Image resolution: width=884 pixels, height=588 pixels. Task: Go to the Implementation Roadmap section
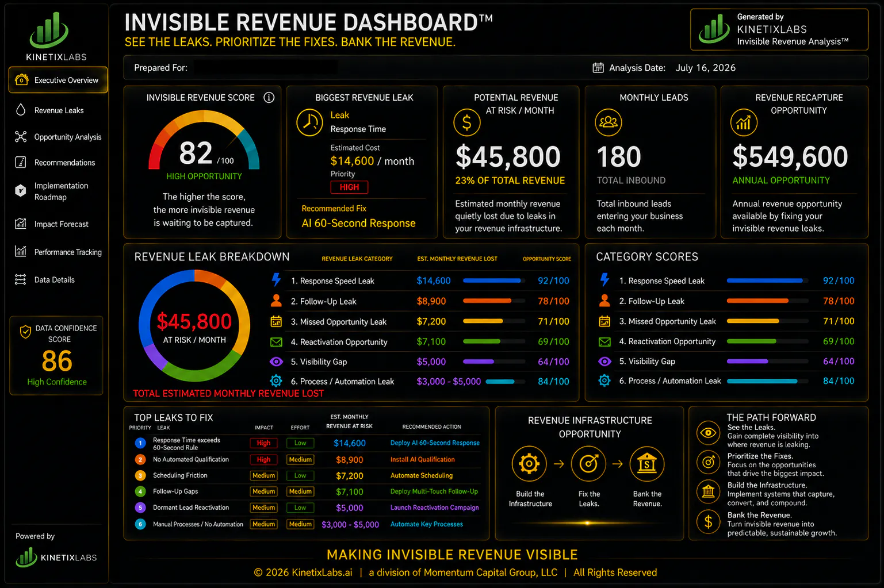[x=58, y=191]
